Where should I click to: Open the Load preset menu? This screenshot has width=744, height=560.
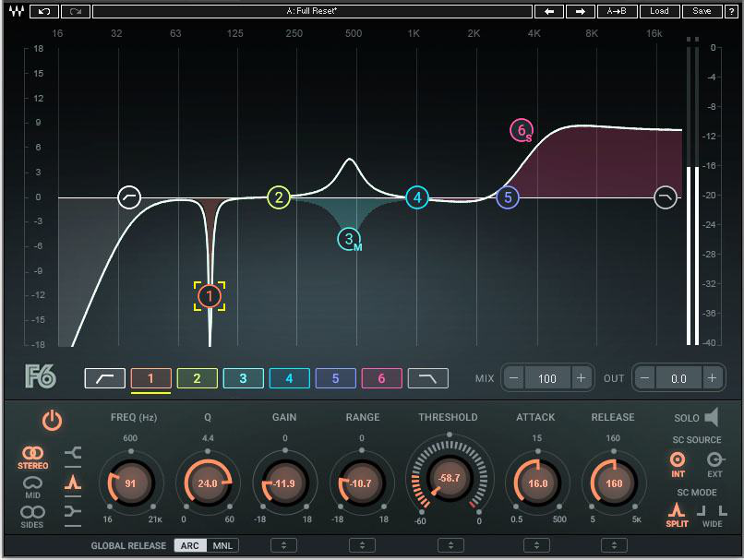click(x=660, y=11)
